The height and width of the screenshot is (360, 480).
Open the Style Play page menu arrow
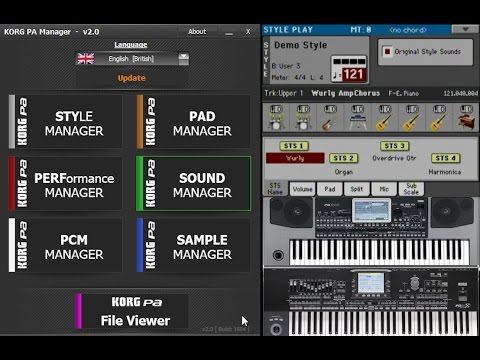[x=465, y=29]
